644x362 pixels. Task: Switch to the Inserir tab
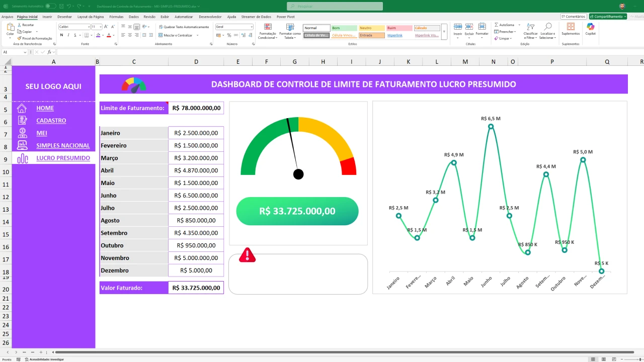coord(47,17)
